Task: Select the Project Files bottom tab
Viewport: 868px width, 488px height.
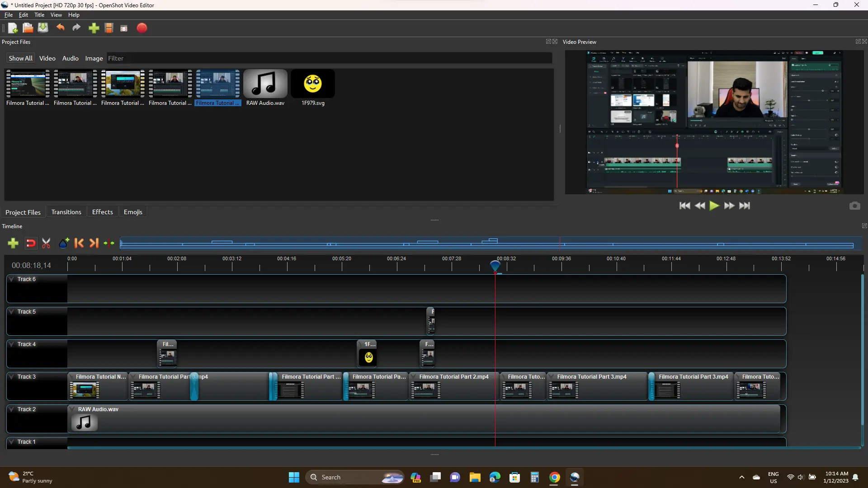Action: click(x=23, y=212)
